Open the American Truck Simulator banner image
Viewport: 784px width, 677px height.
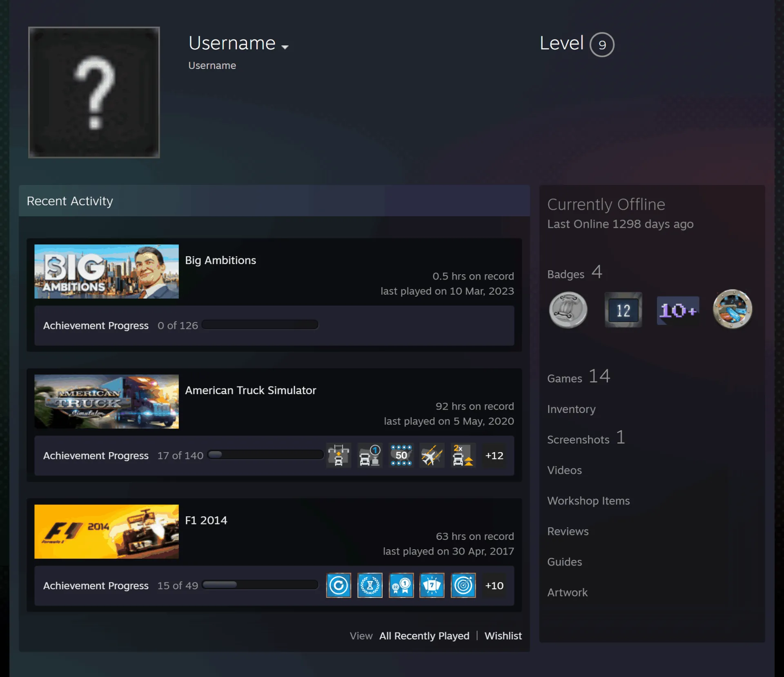[x=107, y=402]
